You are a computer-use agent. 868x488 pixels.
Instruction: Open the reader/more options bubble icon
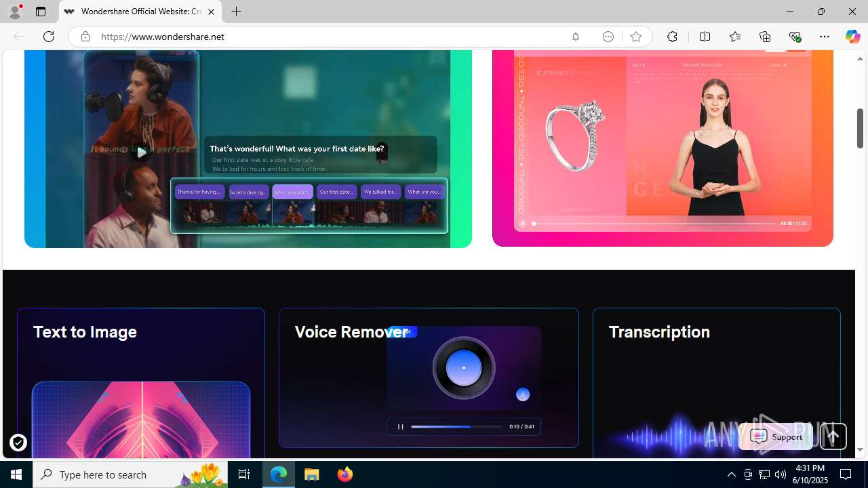tap(608, 37)
